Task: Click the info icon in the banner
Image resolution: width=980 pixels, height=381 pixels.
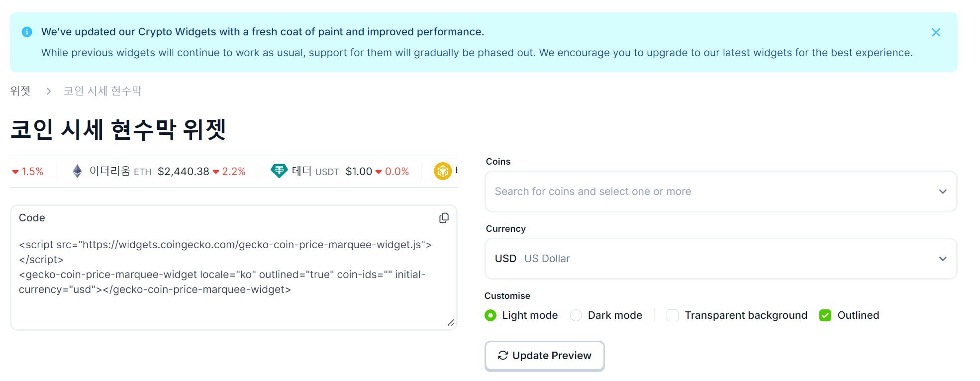Action: coord(27,32)
